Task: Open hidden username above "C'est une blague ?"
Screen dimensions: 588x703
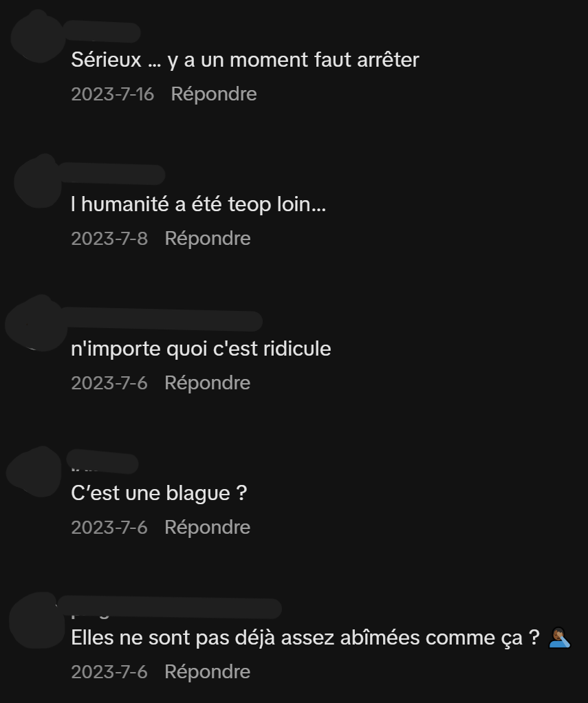Action: 102,462
